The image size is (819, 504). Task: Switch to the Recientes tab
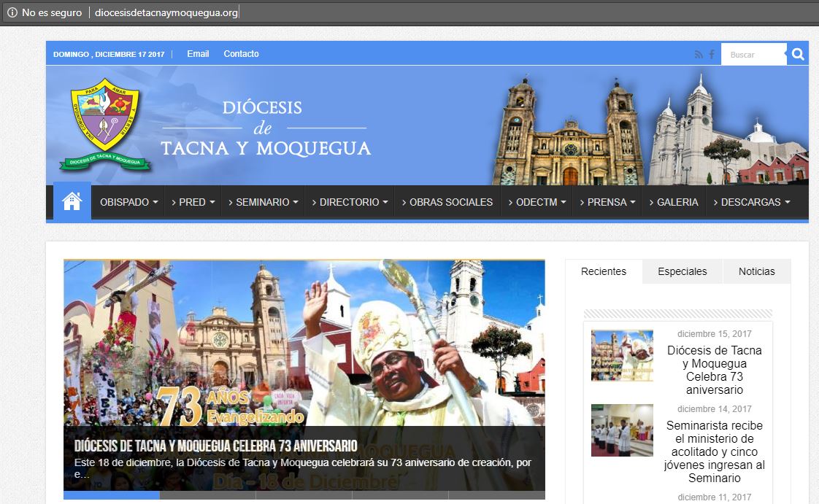coord(604,271)
